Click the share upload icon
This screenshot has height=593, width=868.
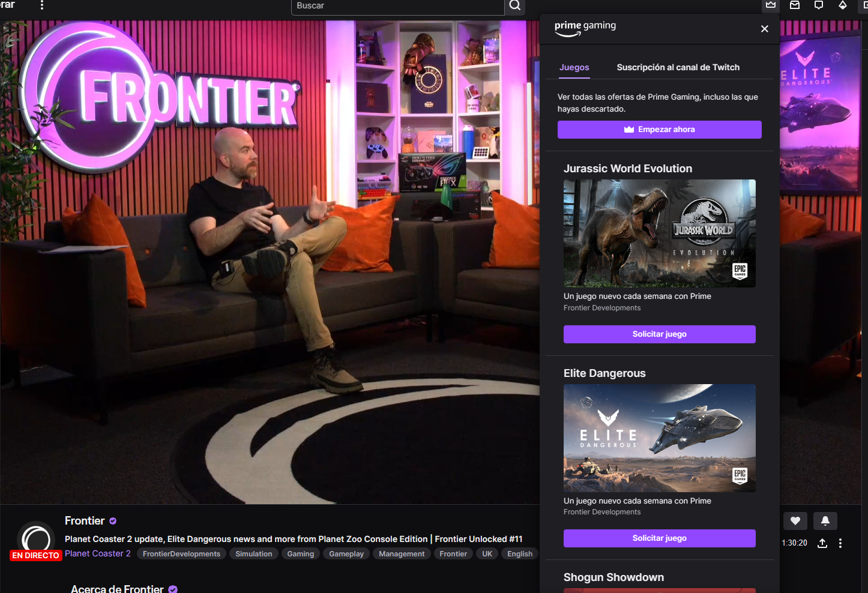click(822, 543)
